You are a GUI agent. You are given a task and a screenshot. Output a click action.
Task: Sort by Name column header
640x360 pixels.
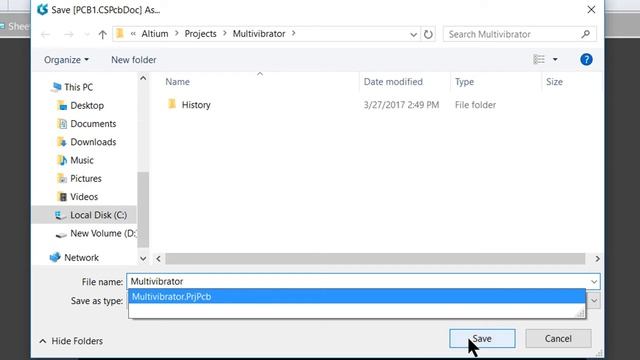pos(177,82)
